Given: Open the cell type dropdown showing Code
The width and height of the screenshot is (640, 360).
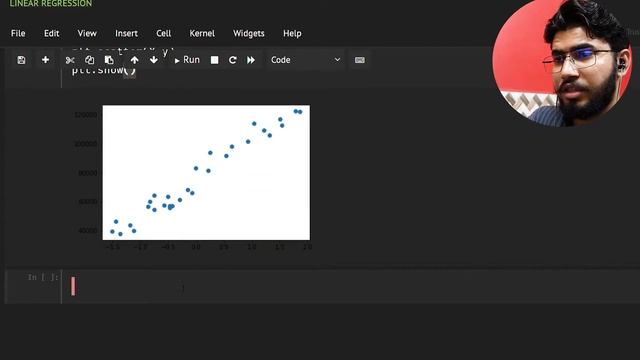Looking at the screenshot, I should 305,60.
